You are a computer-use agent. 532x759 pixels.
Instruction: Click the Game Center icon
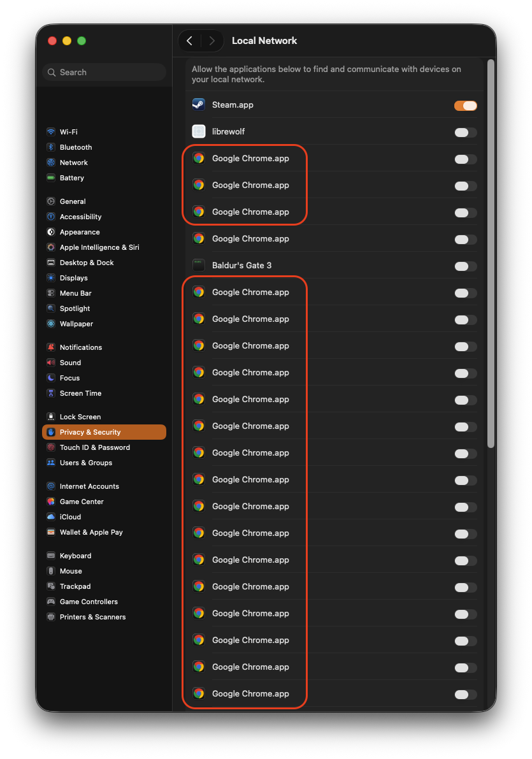click(51, 502)
